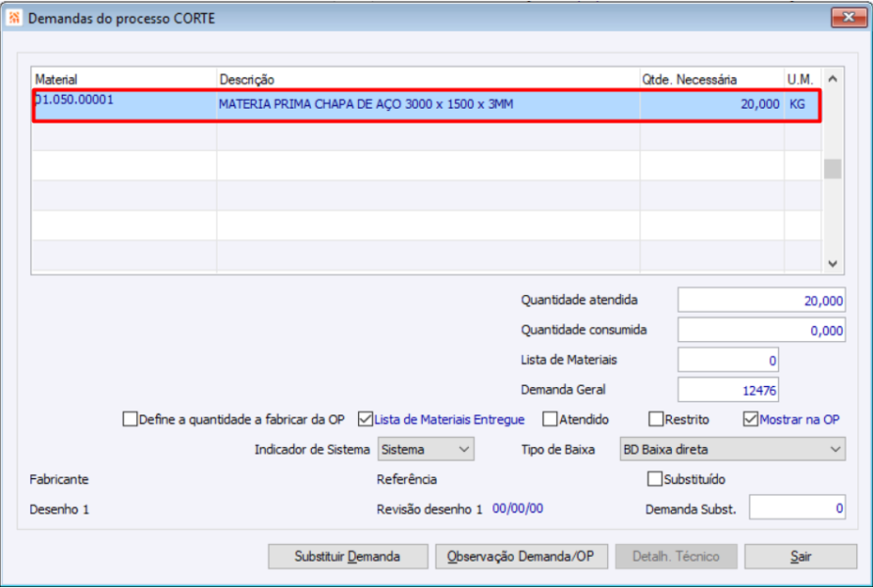Click the Demanda Subst. field
Screen dimensions: 873x588
[x=797, y=507]
